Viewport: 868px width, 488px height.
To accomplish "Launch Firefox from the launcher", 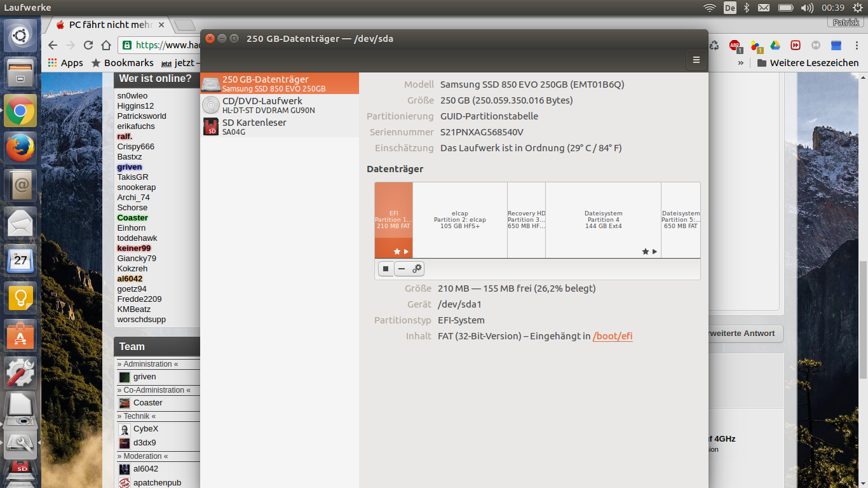I will [20, 148].
